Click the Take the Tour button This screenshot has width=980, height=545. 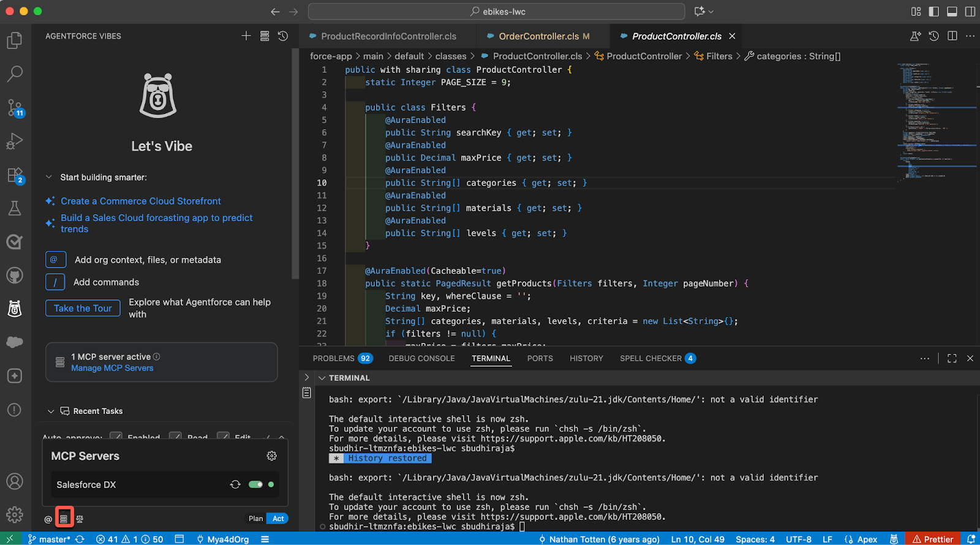click(83, 308)
